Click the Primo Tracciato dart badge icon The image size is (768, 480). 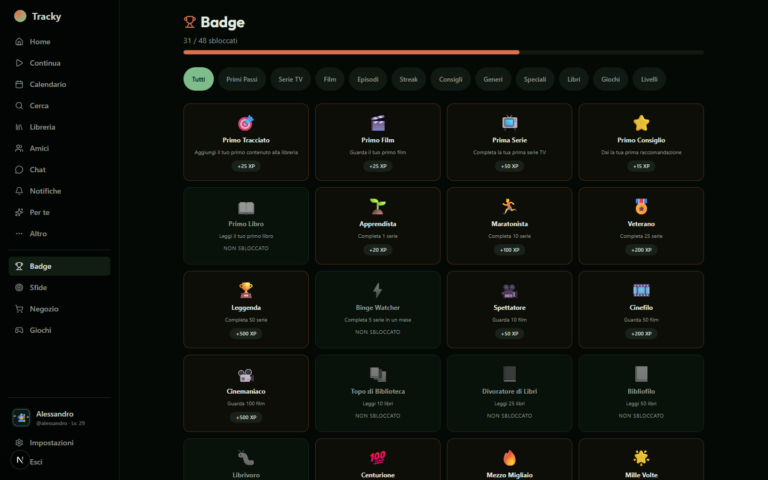[x=246, y=123]
